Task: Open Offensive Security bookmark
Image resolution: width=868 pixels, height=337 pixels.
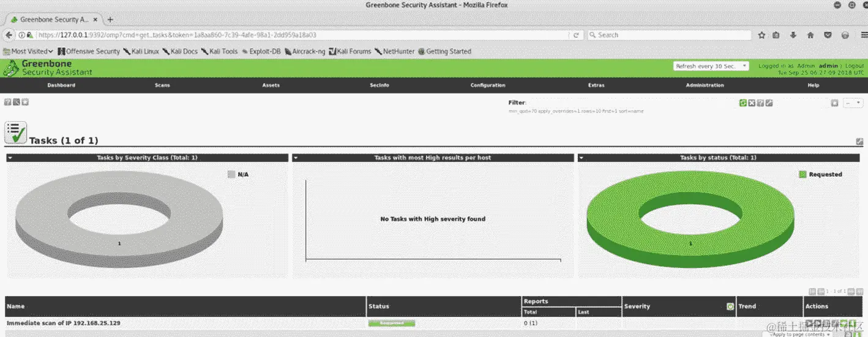Action: tap(88, 51)
